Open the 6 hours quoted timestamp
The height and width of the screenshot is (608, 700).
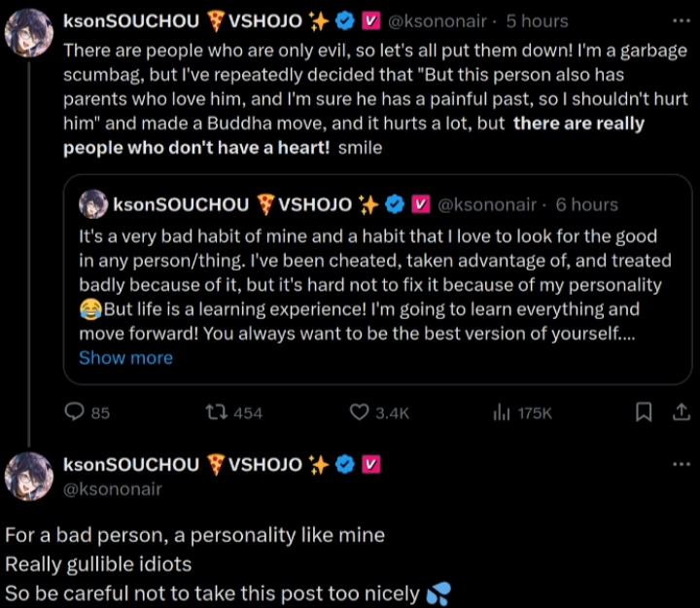pyautogui.click(x=587, y=204)
